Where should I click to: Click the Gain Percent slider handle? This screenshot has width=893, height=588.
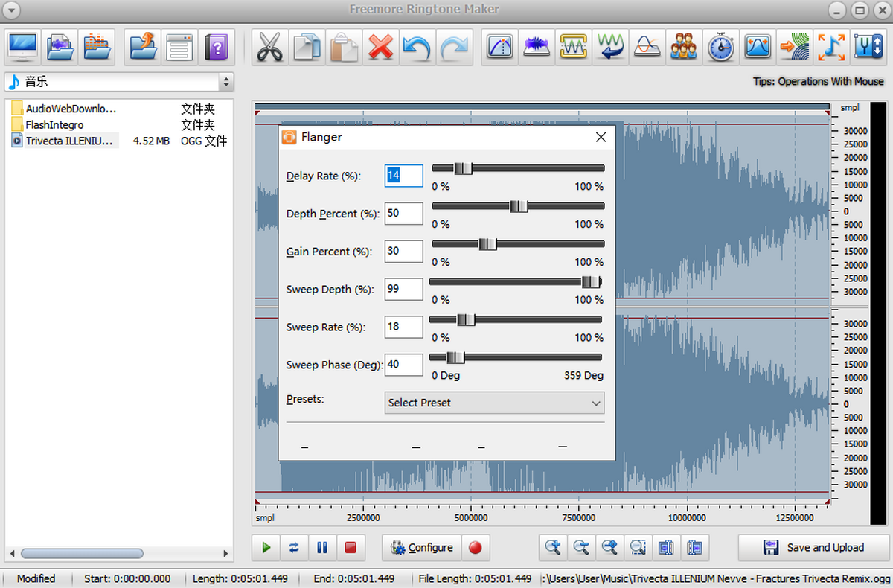487,244
